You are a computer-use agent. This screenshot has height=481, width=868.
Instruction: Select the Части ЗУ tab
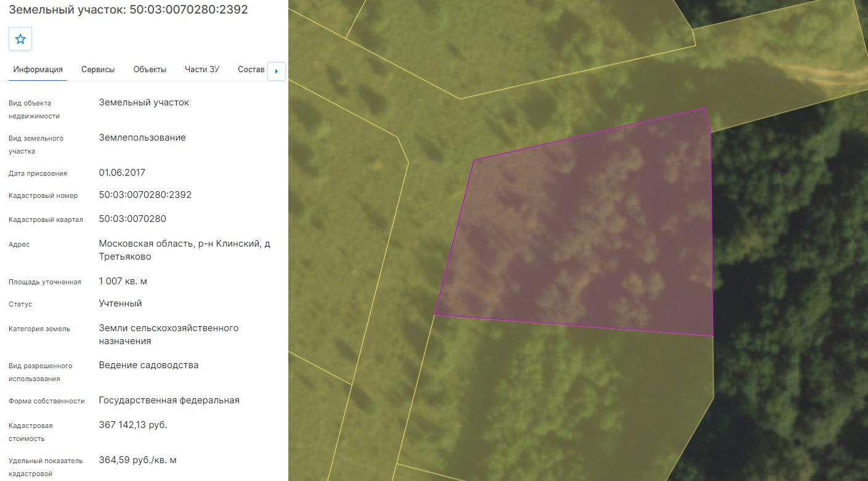point(202,70)
